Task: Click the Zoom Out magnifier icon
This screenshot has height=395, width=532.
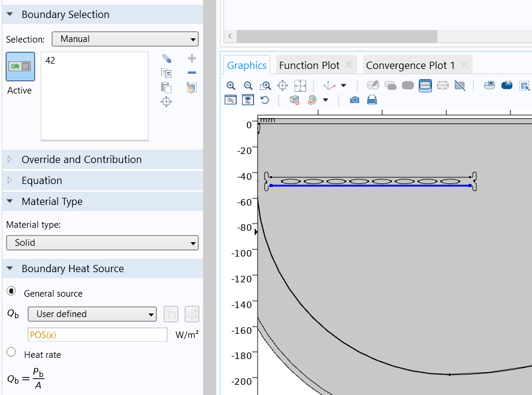Action: click(x=248, y=86)
